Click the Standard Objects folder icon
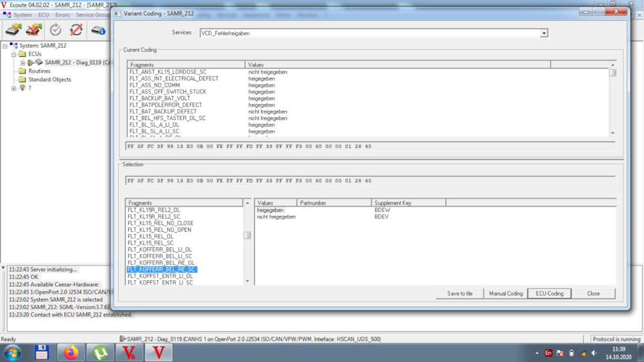Screen dimensions: 644x362 click(x=22, y=80)
